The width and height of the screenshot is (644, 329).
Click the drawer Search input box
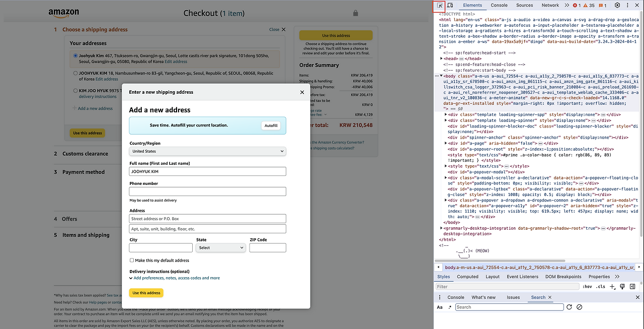[509, 307]
